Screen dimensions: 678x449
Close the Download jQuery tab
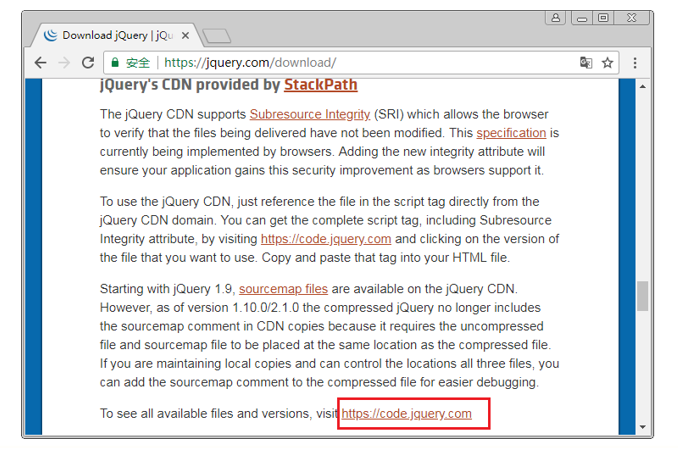[x=185, y=35]
